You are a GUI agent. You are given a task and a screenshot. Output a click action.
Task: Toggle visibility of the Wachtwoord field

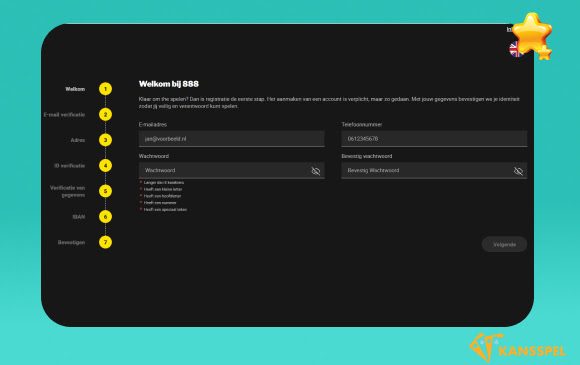pyautogui.click(x=316, y=171)
